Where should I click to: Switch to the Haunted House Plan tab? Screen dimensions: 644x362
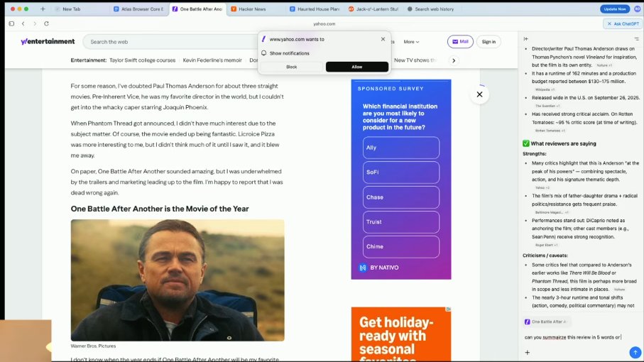pyautogui.click(x=315, y=9)
